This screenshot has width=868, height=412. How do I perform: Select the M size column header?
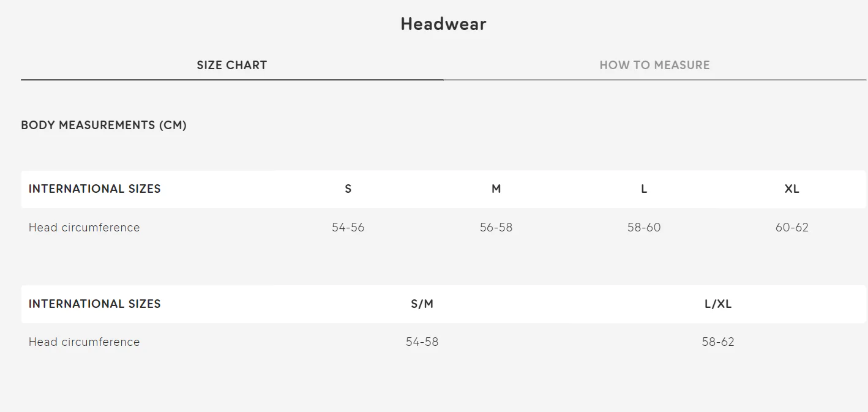(x=496, y=189)
